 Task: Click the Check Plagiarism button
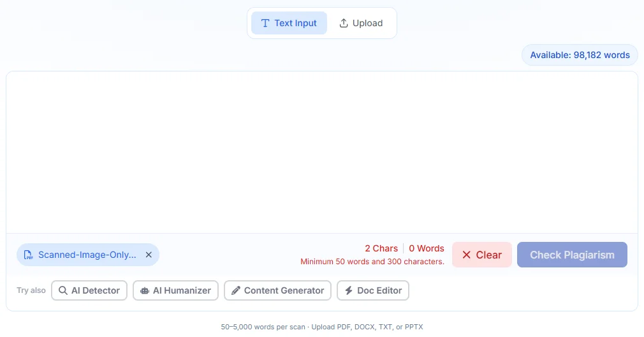tap(572, 255)
